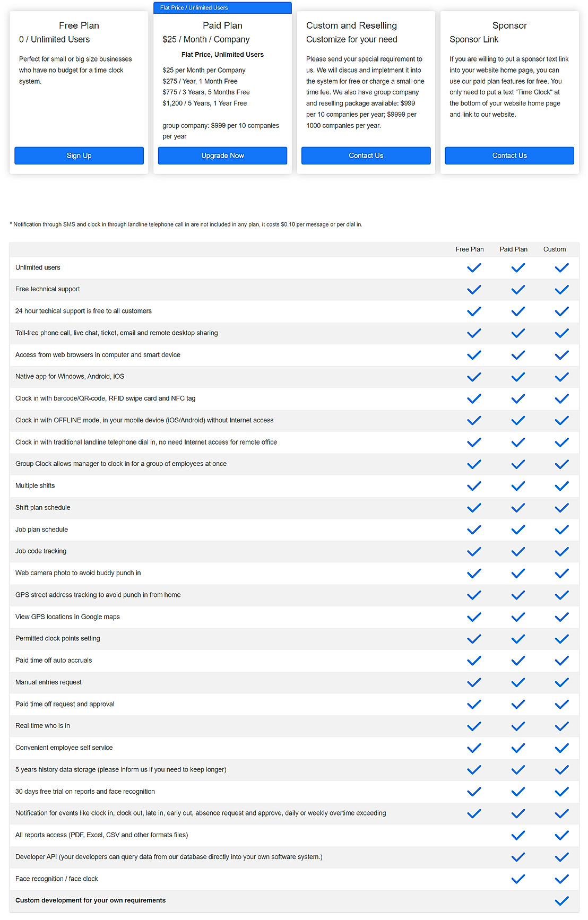Select the Custom checkmark for Developer API
The width and height of the screenshot is (588, 920).
pos(561,857)
